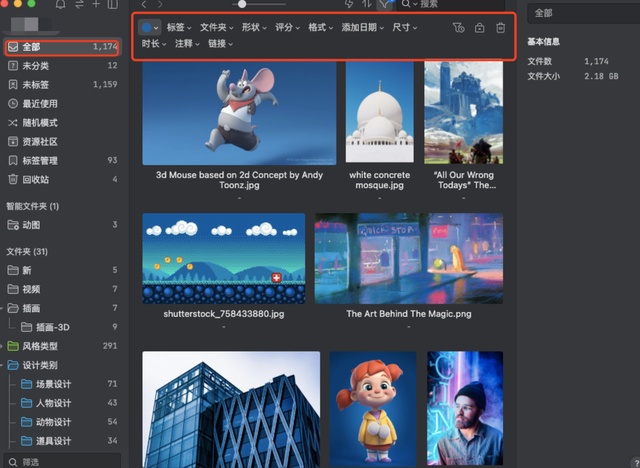Select 未分类 in the sidebar
The image size is (640, 468).
[x=62, y=66]
